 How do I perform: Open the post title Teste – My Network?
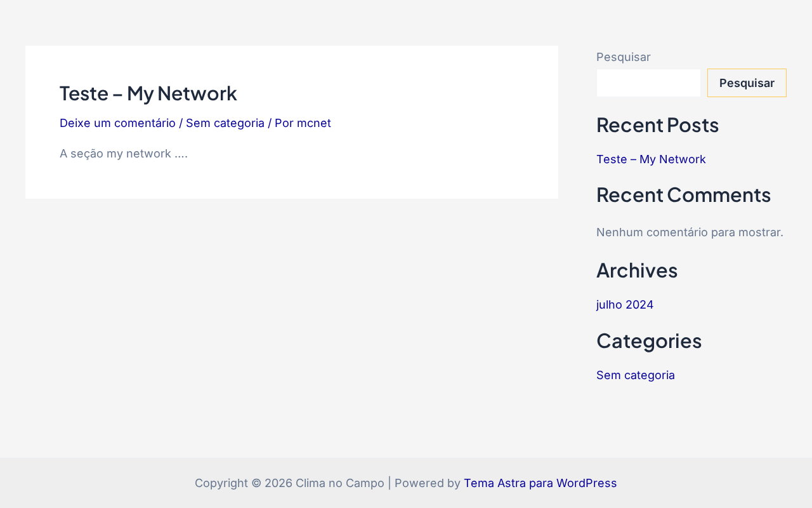[x=148, y=93]
